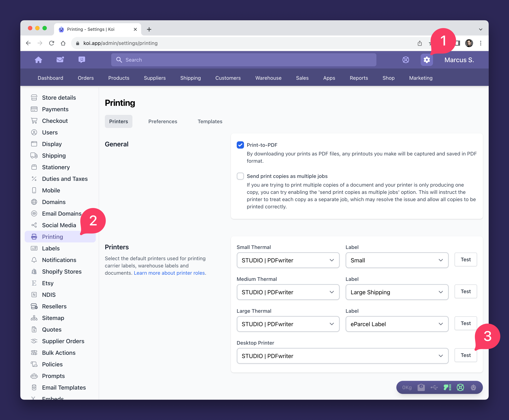
Task: Open the Desktop Printer dropdown
Action: tap(342, 356)
